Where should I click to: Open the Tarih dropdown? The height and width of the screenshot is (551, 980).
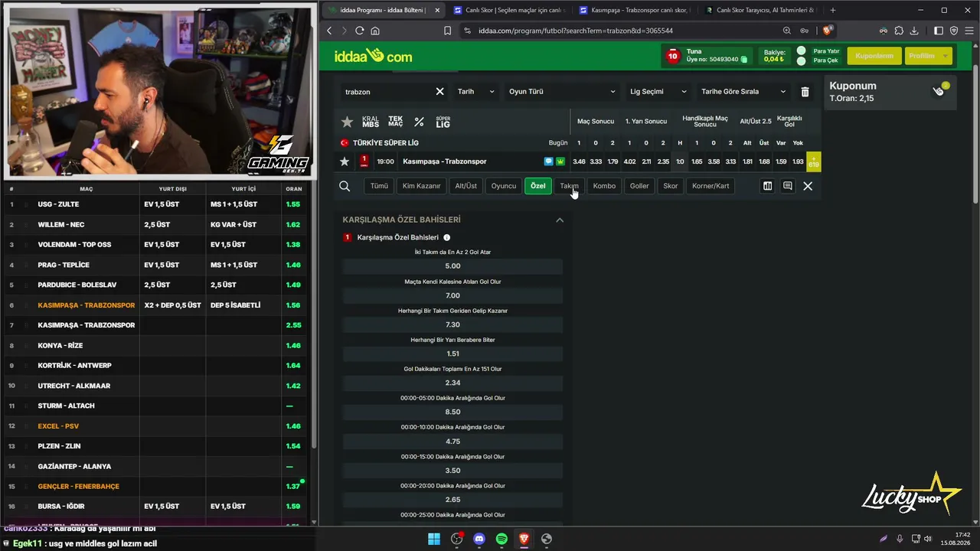[x=475, y=92]
